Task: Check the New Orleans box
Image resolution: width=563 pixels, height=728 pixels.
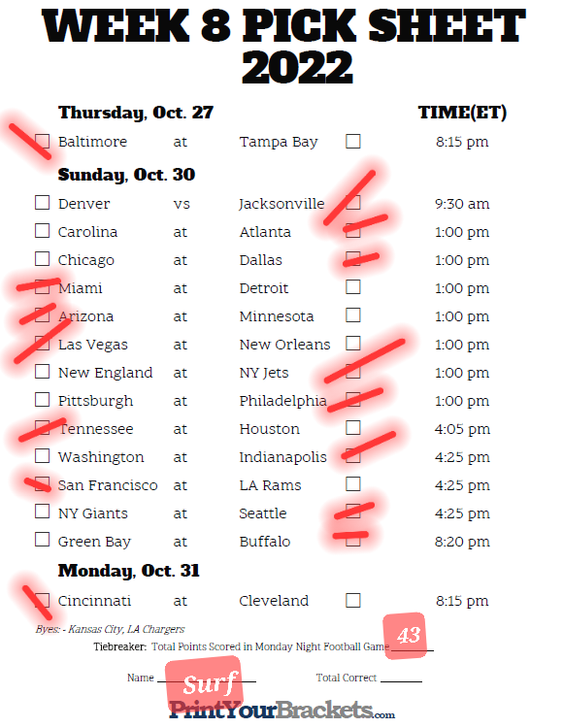Action: 352,343
